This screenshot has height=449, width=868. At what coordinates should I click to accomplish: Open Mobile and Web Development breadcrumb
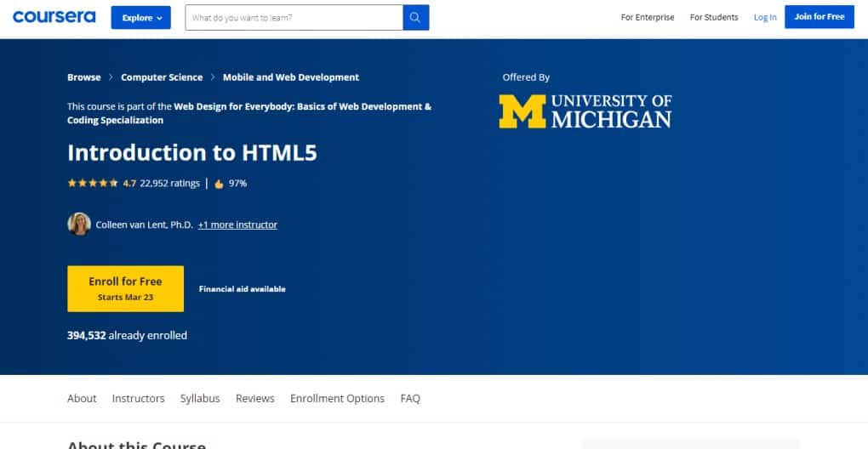pos(291,77)
